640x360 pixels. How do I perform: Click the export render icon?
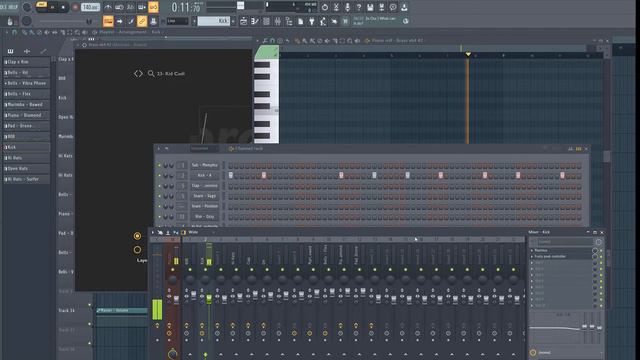coord(382,7)
